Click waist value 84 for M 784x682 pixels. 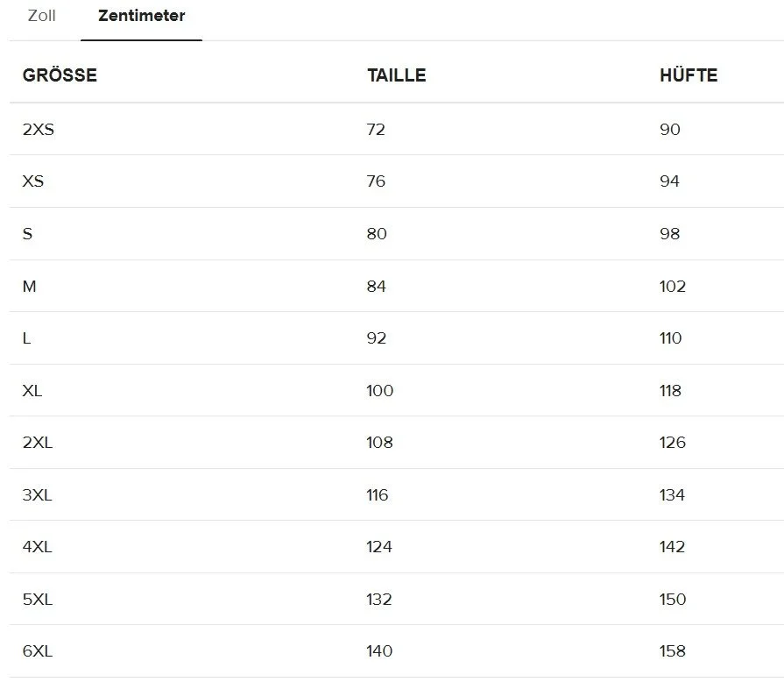(x=376, y=286)
